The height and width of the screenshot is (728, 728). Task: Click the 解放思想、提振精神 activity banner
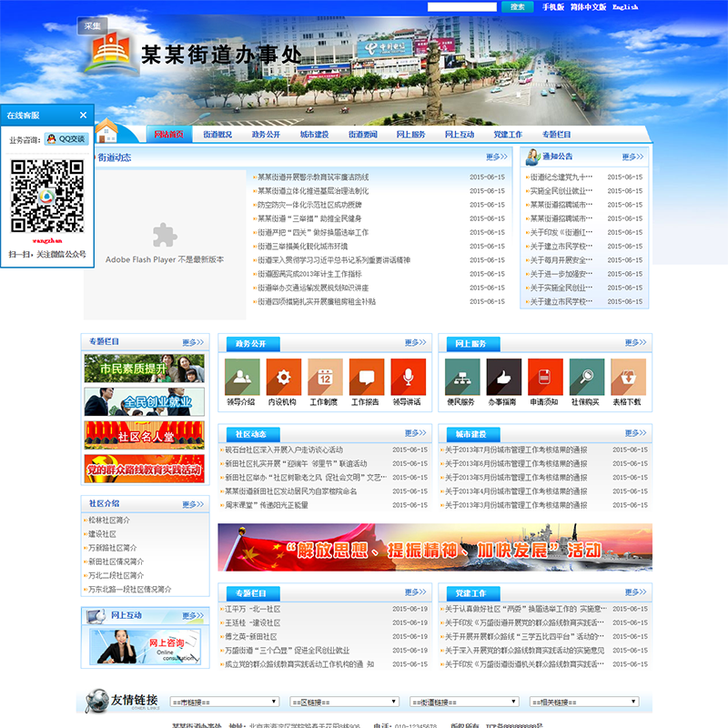point(435,548)
